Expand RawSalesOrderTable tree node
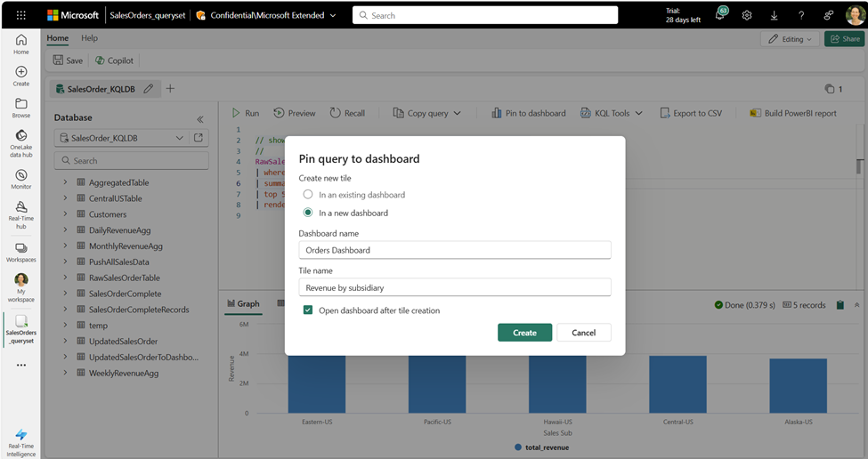Image resolution: width=868 pixels, height=459 pixels. coord(65,278)
